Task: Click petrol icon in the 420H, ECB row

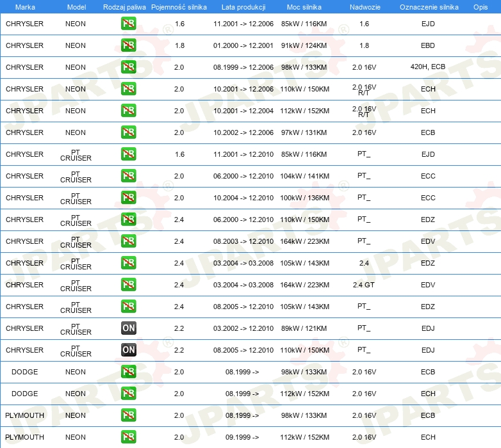Action: pos(128,67)
